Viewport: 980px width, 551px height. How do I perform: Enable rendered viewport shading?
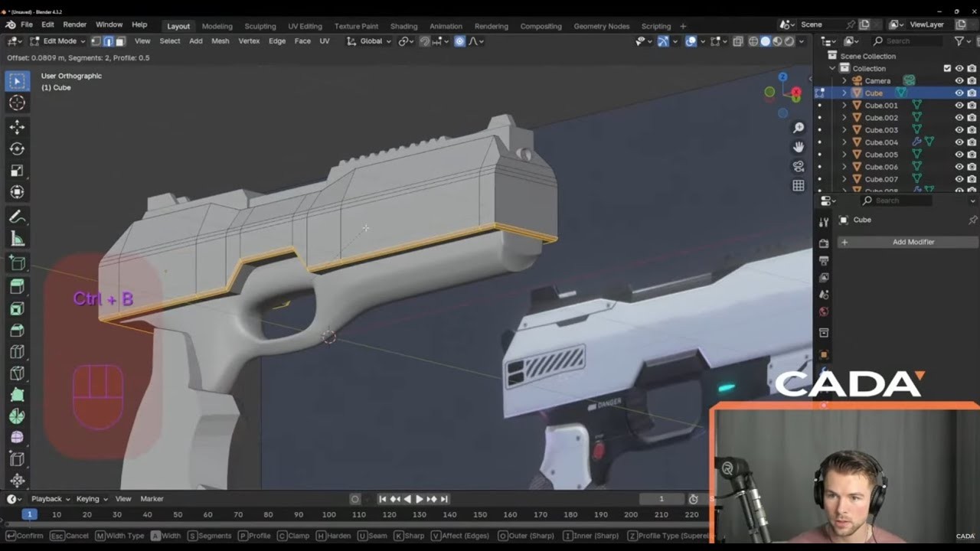click(x=789, y=41)
